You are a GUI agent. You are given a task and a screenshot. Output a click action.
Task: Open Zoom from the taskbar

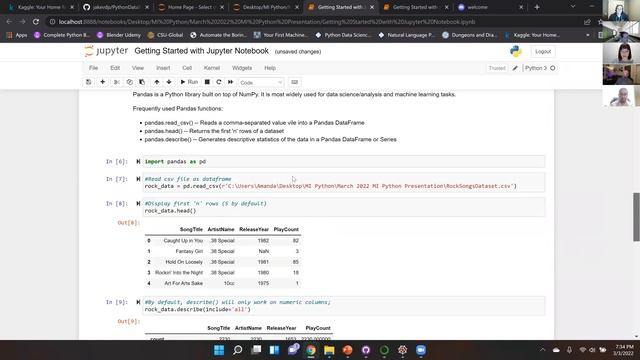[421, 350]
